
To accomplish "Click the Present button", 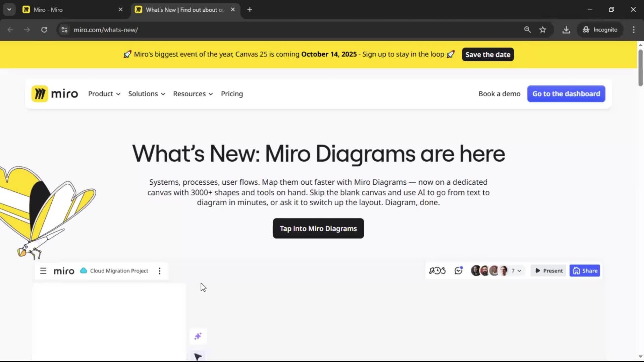I will click(x=549, y=271).
